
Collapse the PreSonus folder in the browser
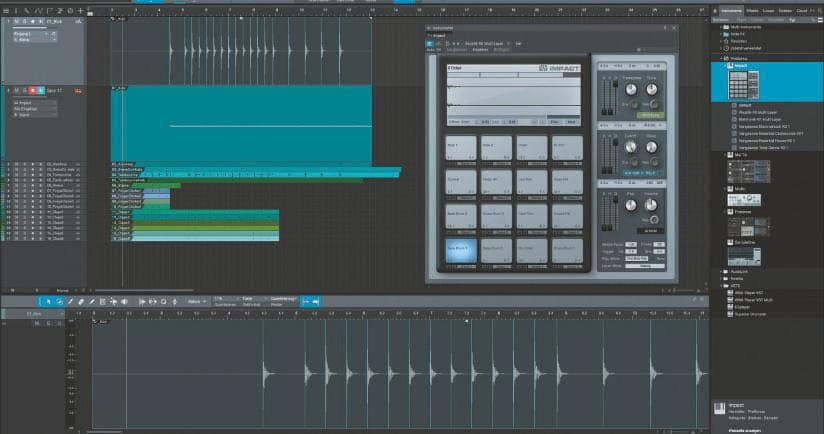click(x=722, y=59)
